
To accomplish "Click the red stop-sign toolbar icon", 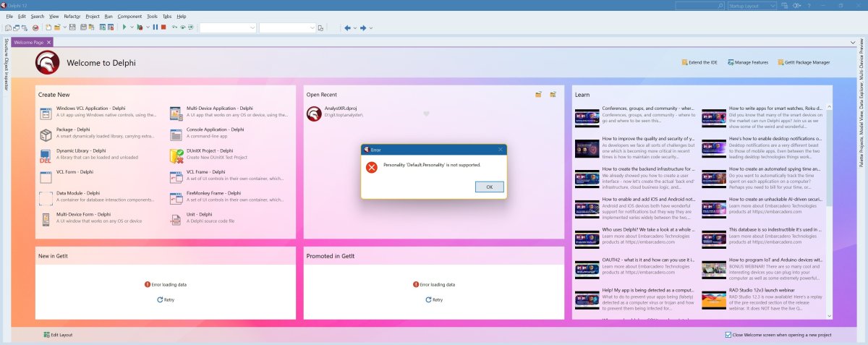I will 35,27.
